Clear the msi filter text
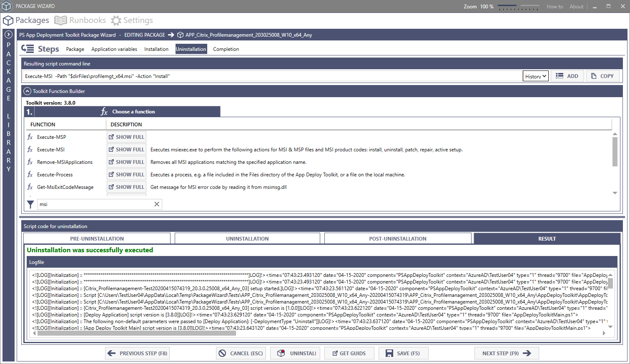630x364 pixels. [157, 204]
